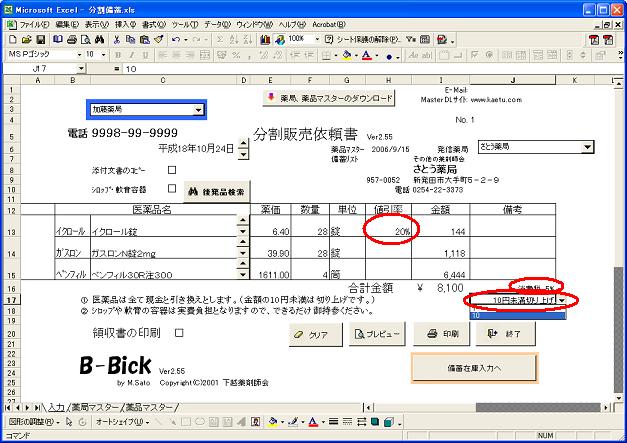Viewport: 627px width, 443px height.
Task: Open the 加藤薬局 pharmacy dropdown
Action: click(x=198, y=109)
